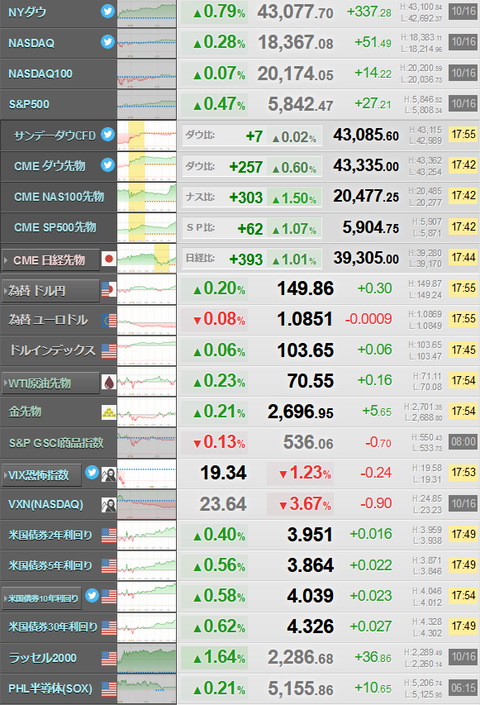Click the 30年利回り value 4.326
Viewport: 480px width, 705px height.
[311, 627]
